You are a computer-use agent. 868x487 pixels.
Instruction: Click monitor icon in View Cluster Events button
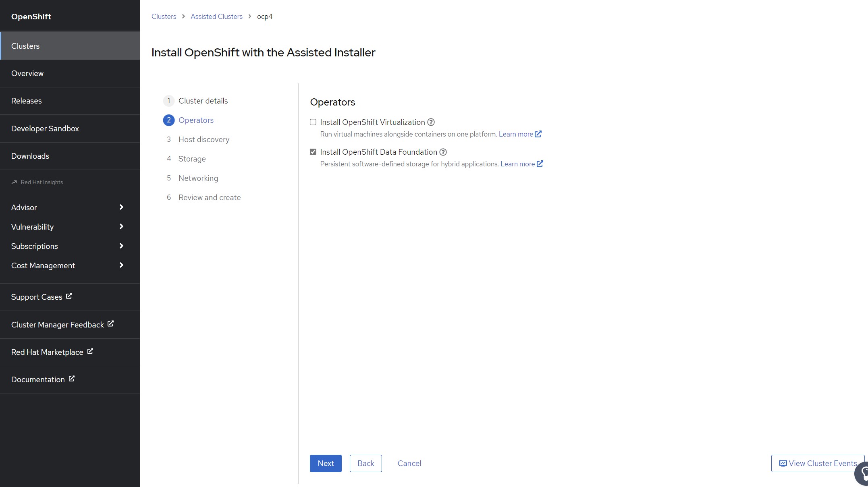point(783,463)
